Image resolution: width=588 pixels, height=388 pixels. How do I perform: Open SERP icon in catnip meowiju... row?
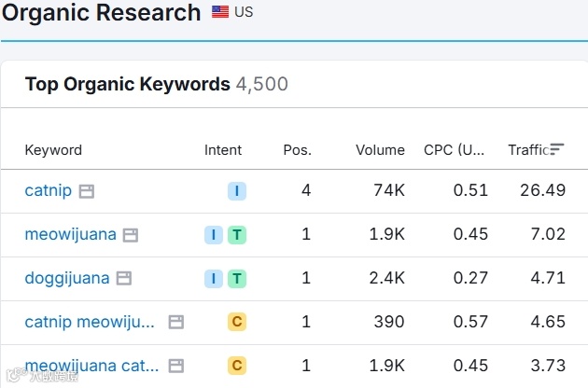point(176,322)
